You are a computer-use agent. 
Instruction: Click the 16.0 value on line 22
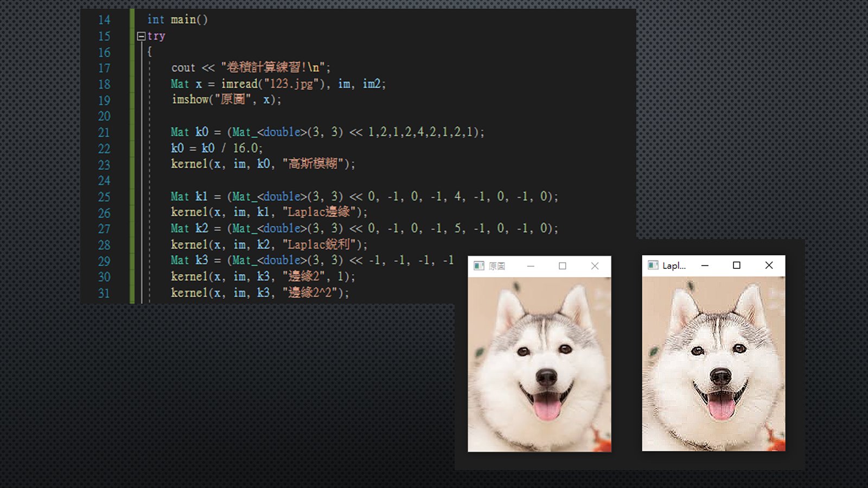pos(247,148)
